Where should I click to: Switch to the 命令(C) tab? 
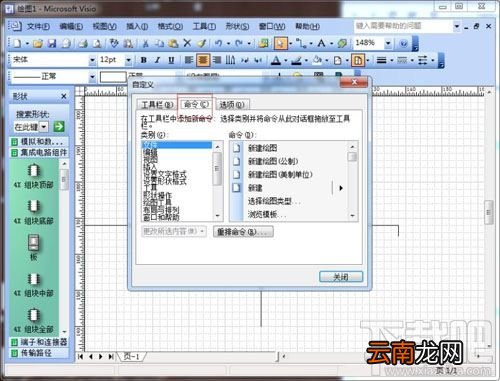pyautogui.click(x=196, y=104)
